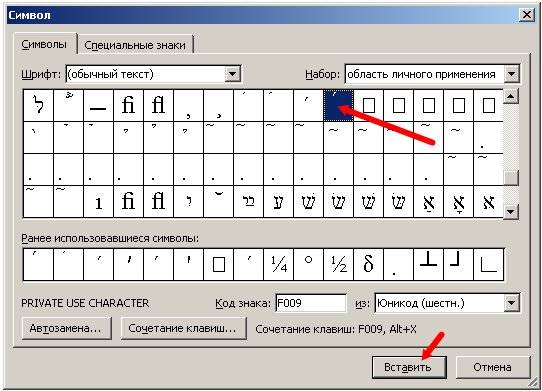Click the Код знака input field
542x391 pixels.
coord(311,303)
